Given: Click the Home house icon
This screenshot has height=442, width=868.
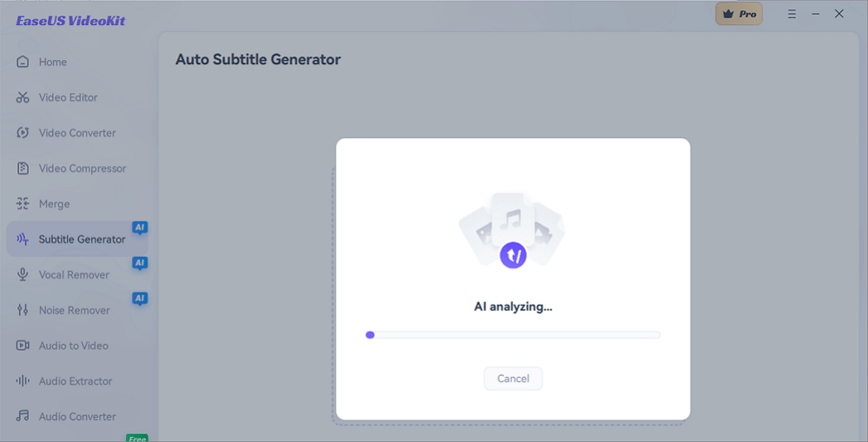Looking at the screenshot, I should [23, 62].
